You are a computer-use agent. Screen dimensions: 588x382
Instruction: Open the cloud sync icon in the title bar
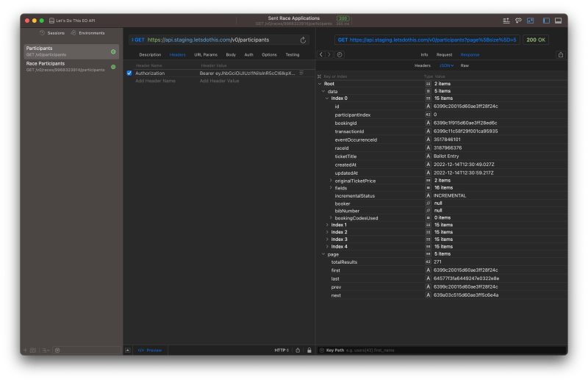pyautogui.click(x=518, y=21)
